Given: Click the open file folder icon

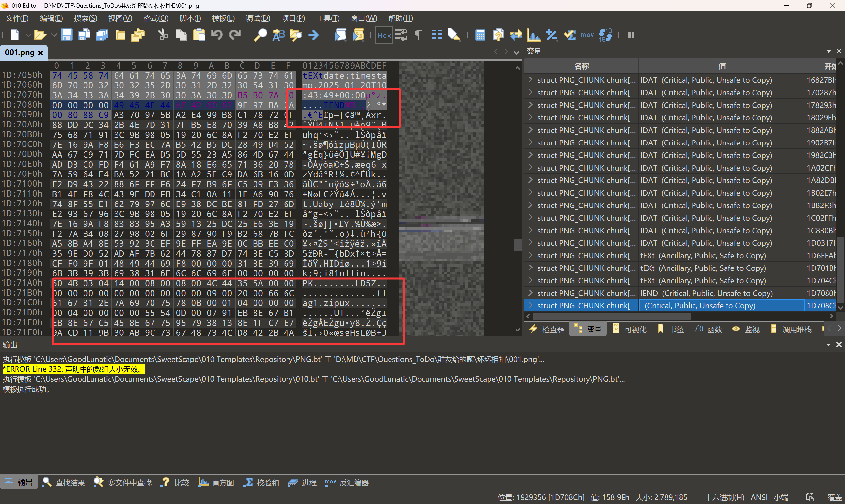Looking at the screenshot, I should [x=40, y=35].
